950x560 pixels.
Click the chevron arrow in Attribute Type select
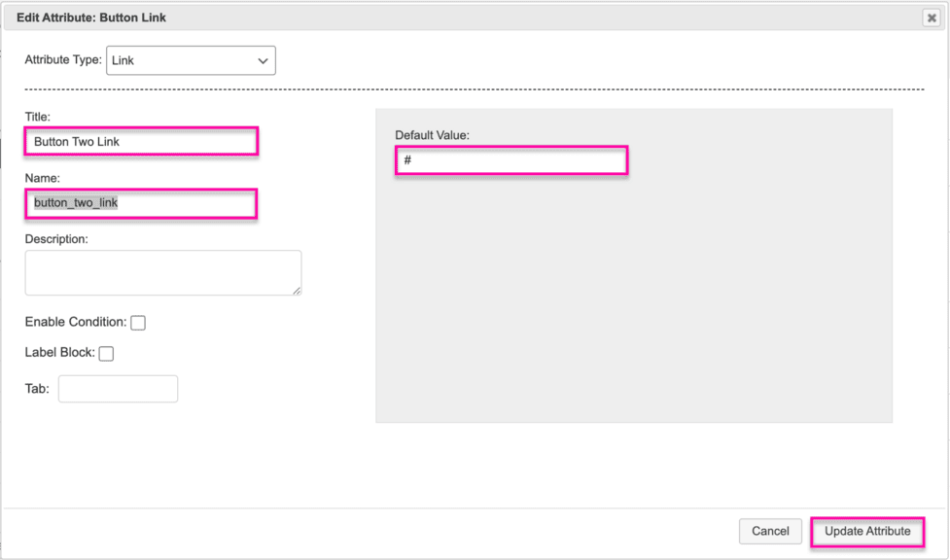[263, 60]
